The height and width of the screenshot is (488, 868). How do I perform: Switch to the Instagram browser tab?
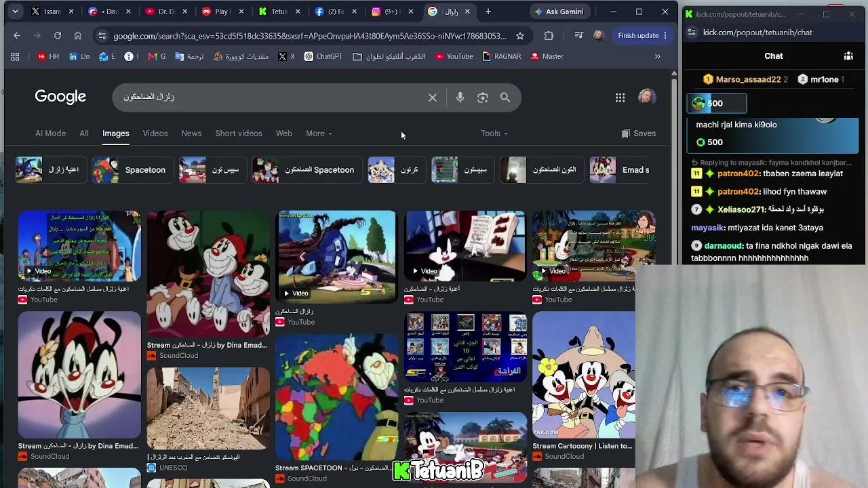392,12
